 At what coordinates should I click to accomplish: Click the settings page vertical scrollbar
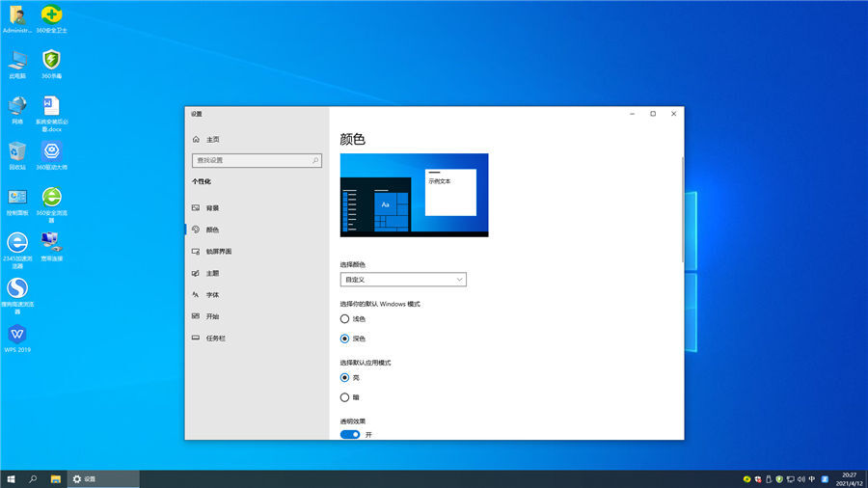click(683, 210)
